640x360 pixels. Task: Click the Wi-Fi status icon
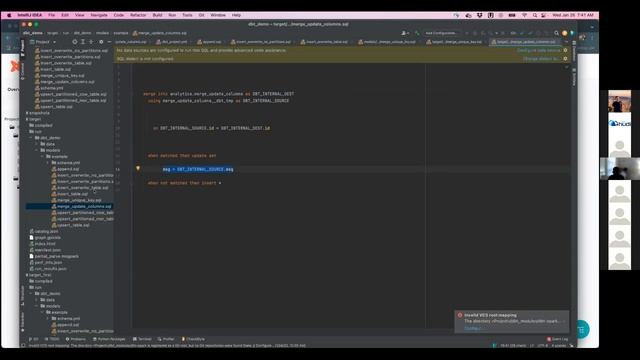[524, 15]
